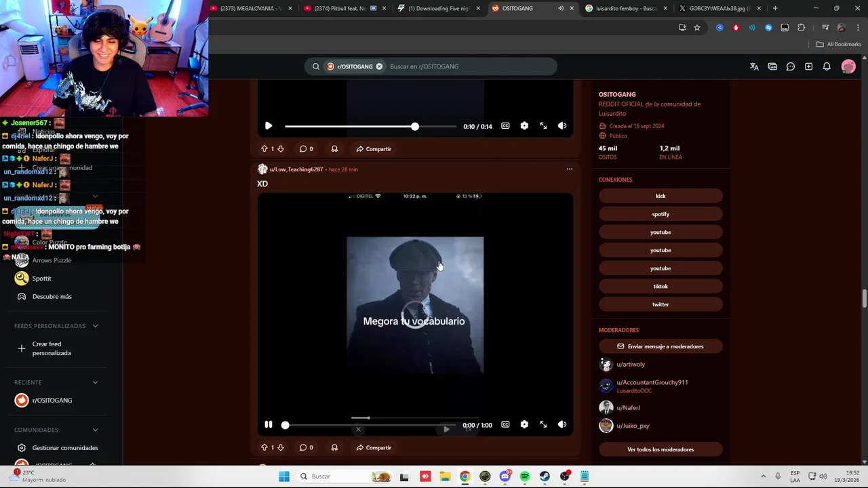This screenshot has height=488, width=868.
Task: Open comments on upper video post
Action: coord(307,149)
